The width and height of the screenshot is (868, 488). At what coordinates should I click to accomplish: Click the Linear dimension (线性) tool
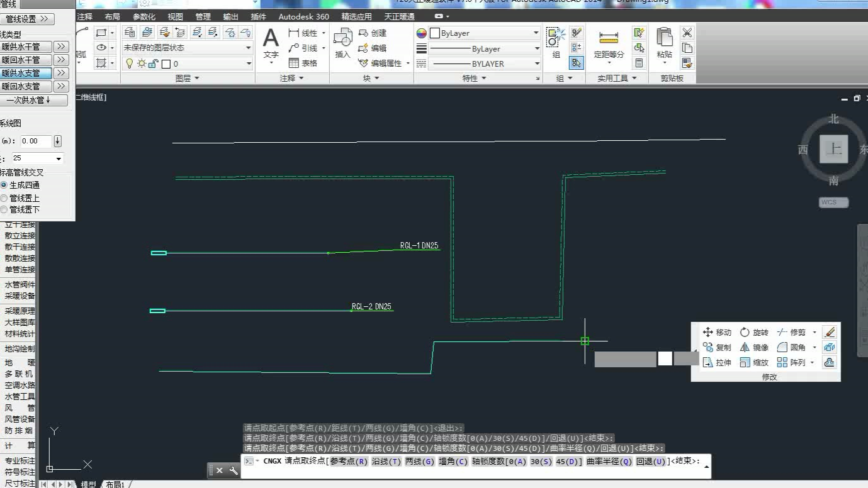(x=303, y=33)
